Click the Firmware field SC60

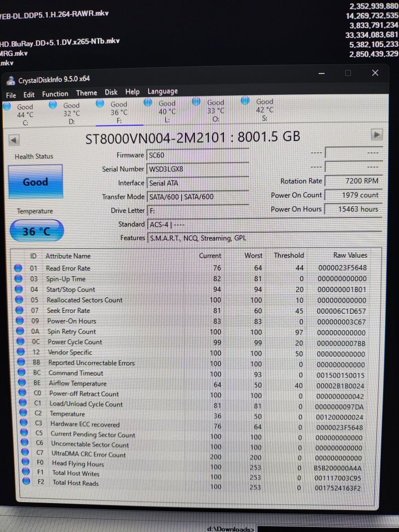pos(198,155)
